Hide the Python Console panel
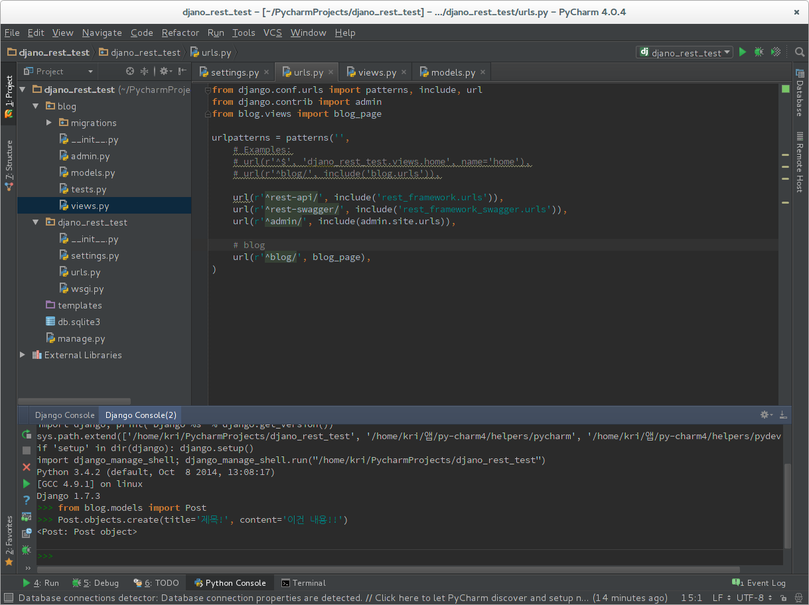The image size is (809, 605). click(x=783, y=415)
